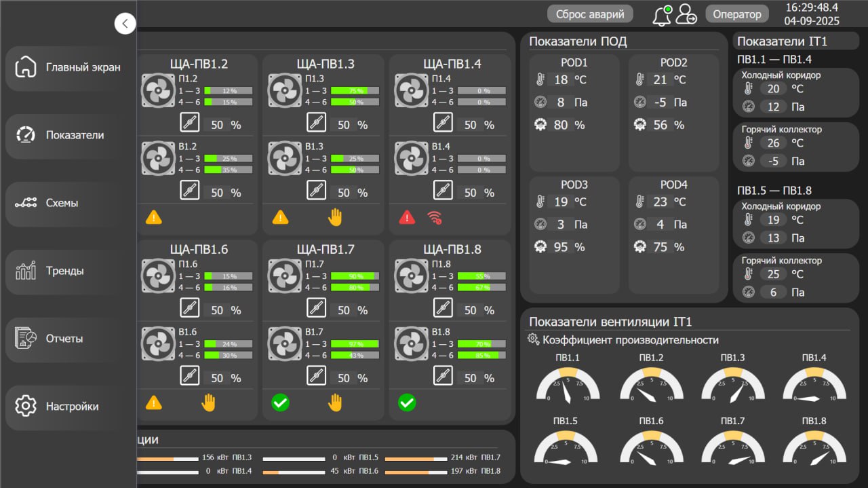868x488 pixels.
Task: Collapse the sidebar with the arrow button
Action: coord(125,24)
